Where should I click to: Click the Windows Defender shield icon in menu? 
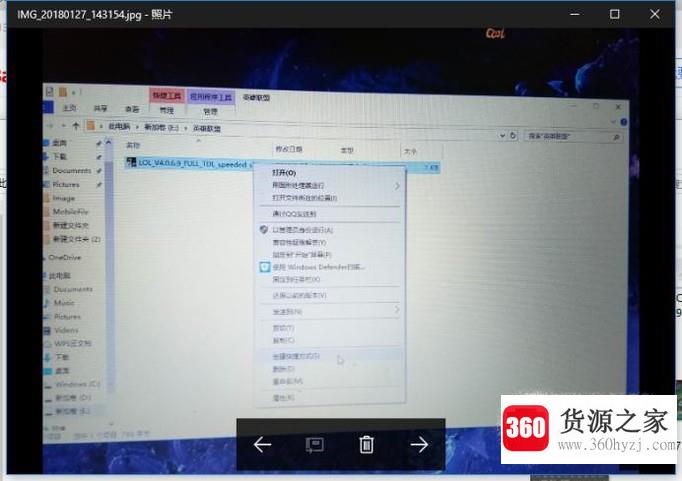[x=264, y=267]
